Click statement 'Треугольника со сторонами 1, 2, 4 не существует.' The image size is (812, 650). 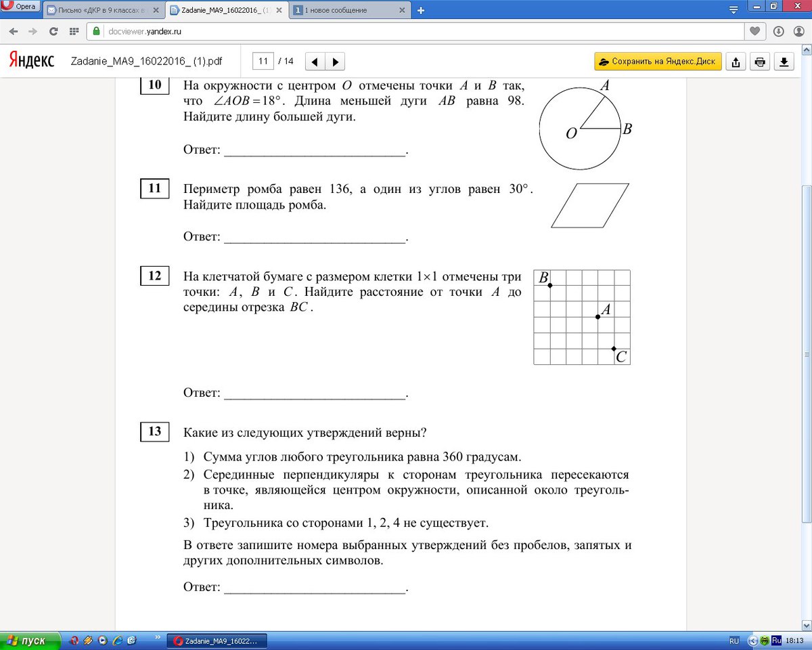[345, 523]
